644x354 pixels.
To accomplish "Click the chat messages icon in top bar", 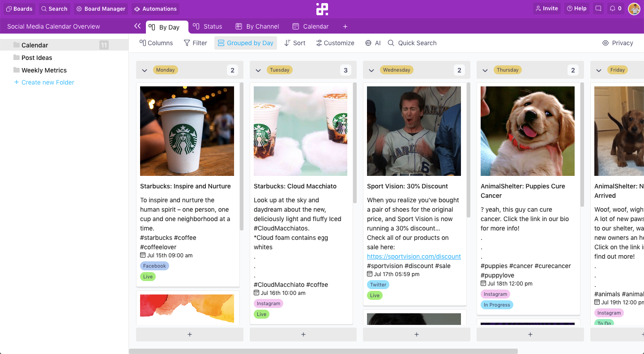I will pos(598,9).
